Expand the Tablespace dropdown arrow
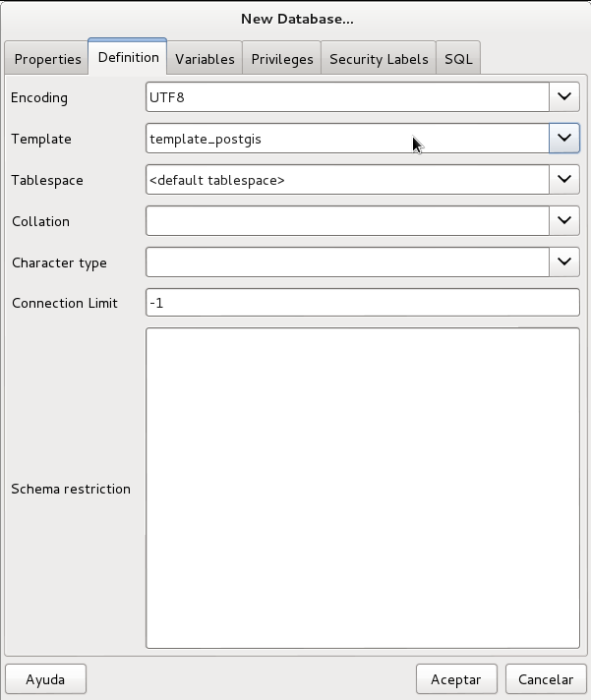591x700 pixels. (564, 180)
